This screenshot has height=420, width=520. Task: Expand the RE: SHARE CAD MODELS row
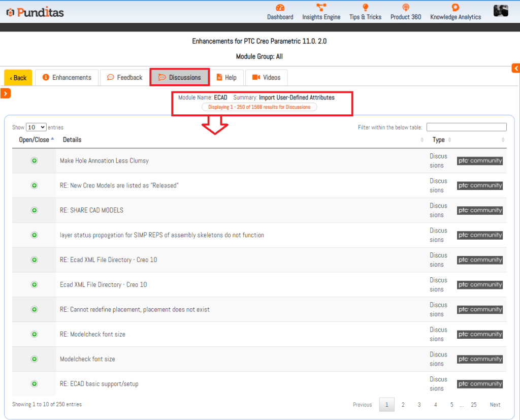tap(35, 210)
